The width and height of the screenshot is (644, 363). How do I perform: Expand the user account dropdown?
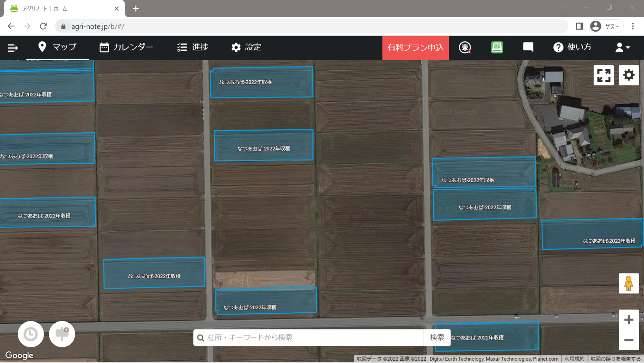(622, 47)
